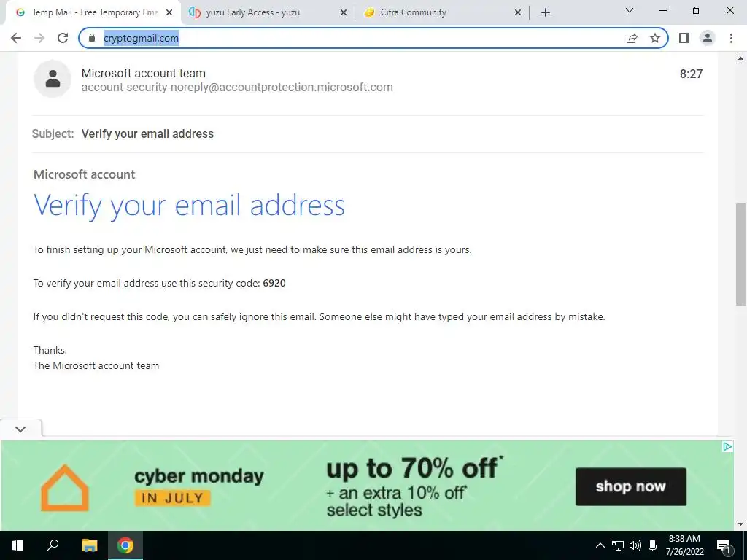Open Chrome's three-dot menu
This screenshot has width=747, height=560.
(x=731, y=38)
